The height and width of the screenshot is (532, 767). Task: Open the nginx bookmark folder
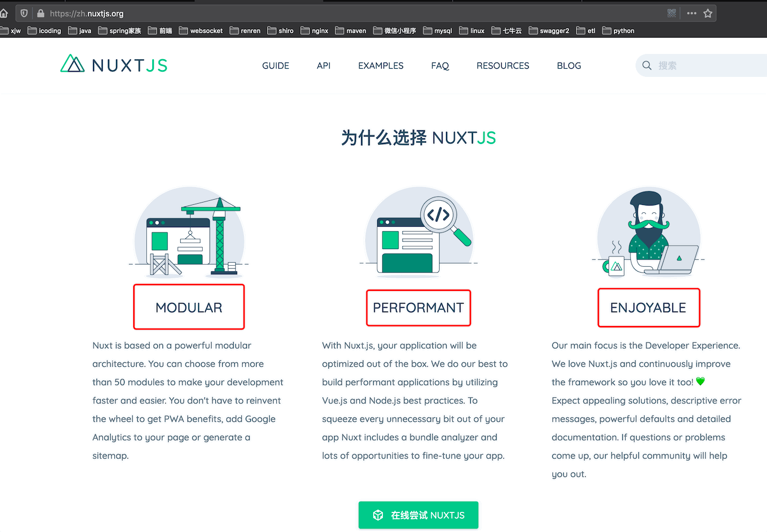click(x=315, y=31)
